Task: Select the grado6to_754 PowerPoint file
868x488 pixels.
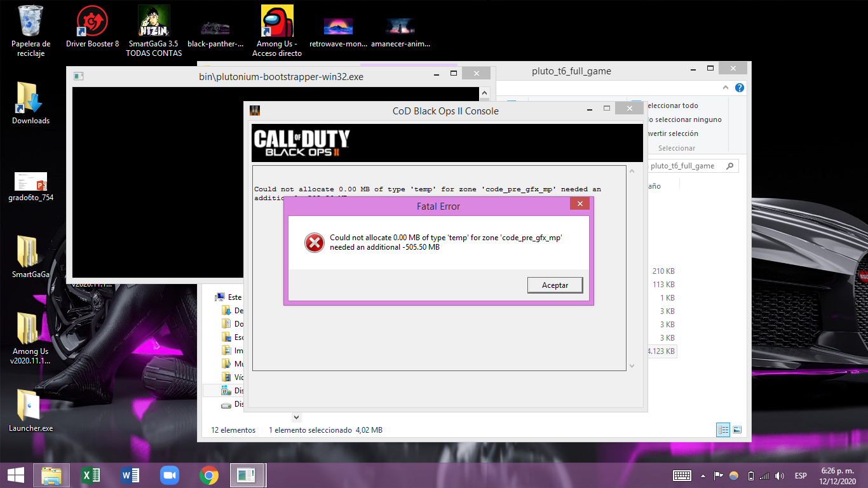Action: [31, 187]
